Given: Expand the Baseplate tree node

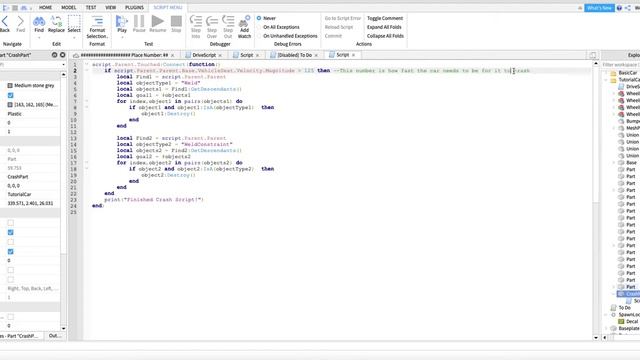Looking at the screenshot, I should pos(606,329).
